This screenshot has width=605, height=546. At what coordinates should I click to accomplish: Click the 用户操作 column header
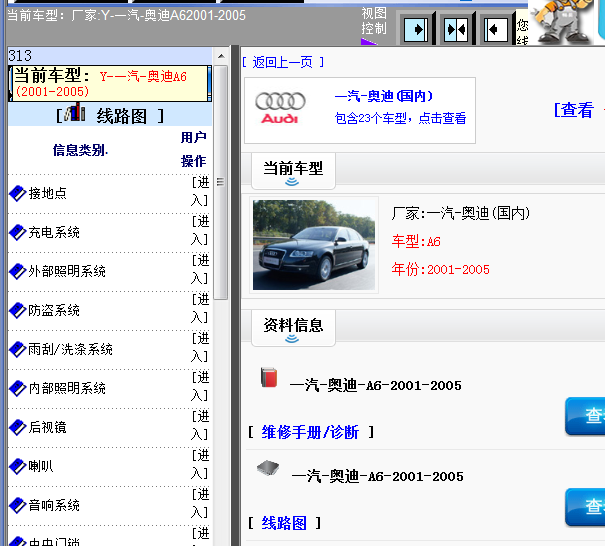pos(194,149)
